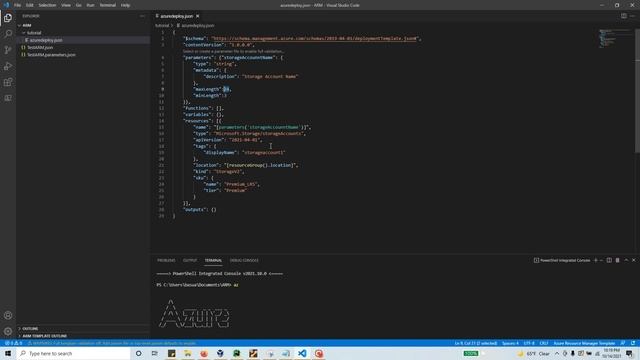Split the terminal panel

click(x=609, y=260)
